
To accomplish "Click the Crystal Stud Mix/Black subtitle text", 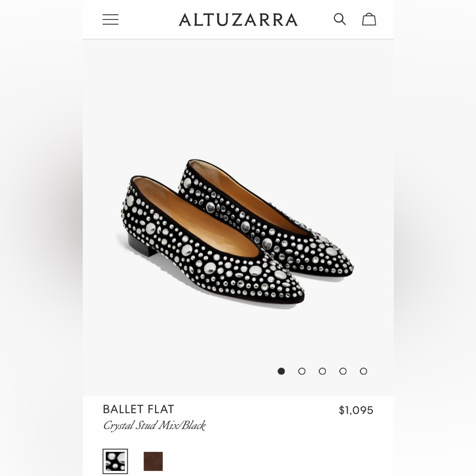I will (x=154, y=426).
